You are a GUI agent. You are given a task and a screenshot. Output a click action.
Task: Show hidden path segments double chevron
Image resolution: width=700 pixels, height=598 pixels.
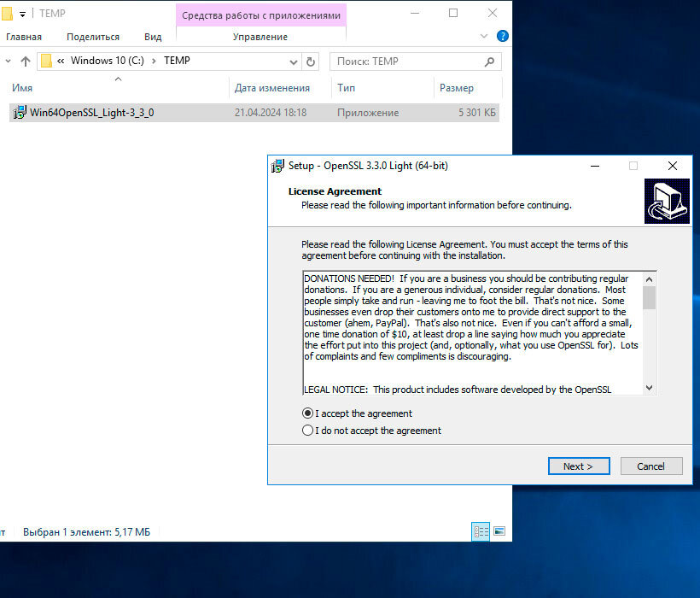click(61, 61)
